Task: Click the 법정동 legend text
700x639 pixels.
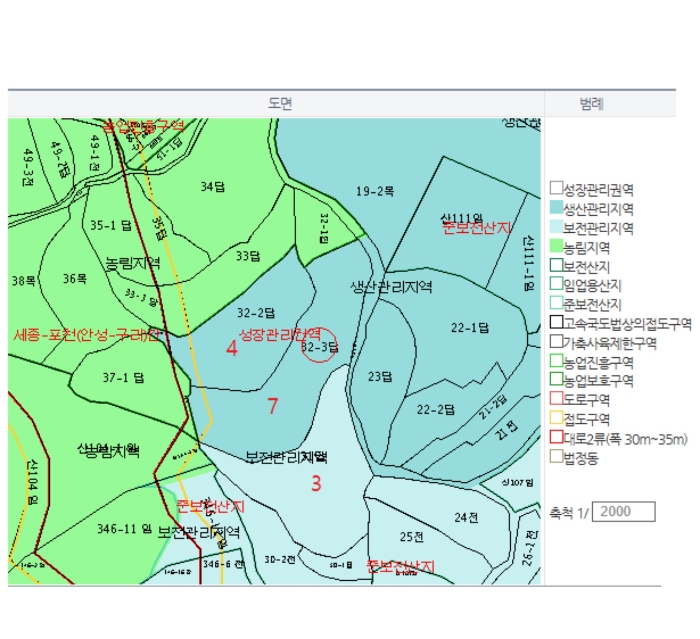Action: pyautogui.click(x=581, y=458)
